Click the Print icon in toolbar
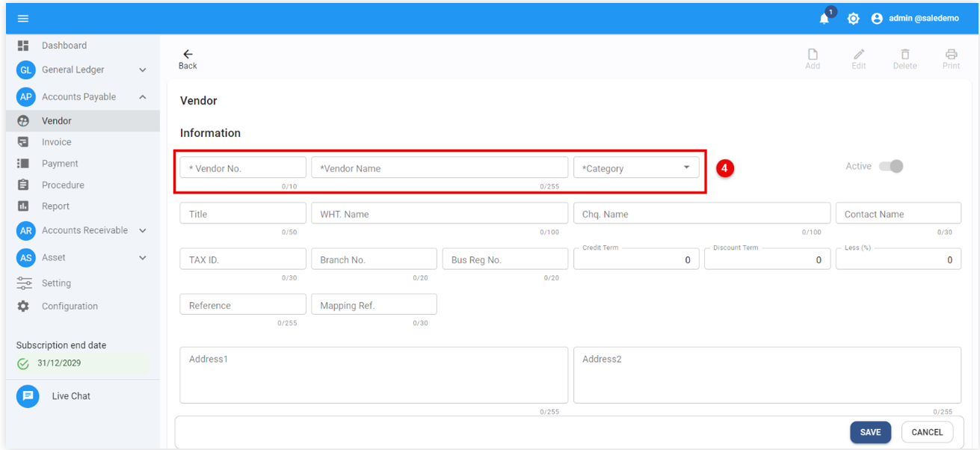The height and width of the screenshot is (450, 980). [x=951, y=55]
